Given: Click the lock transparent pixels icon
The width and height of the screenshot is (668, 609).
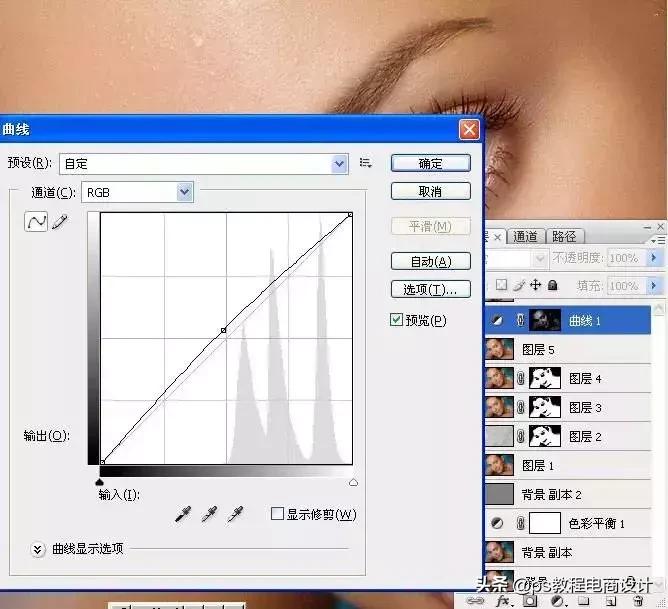Looking at the screenshot, I should pyautogui.click(x=501, y=285).
